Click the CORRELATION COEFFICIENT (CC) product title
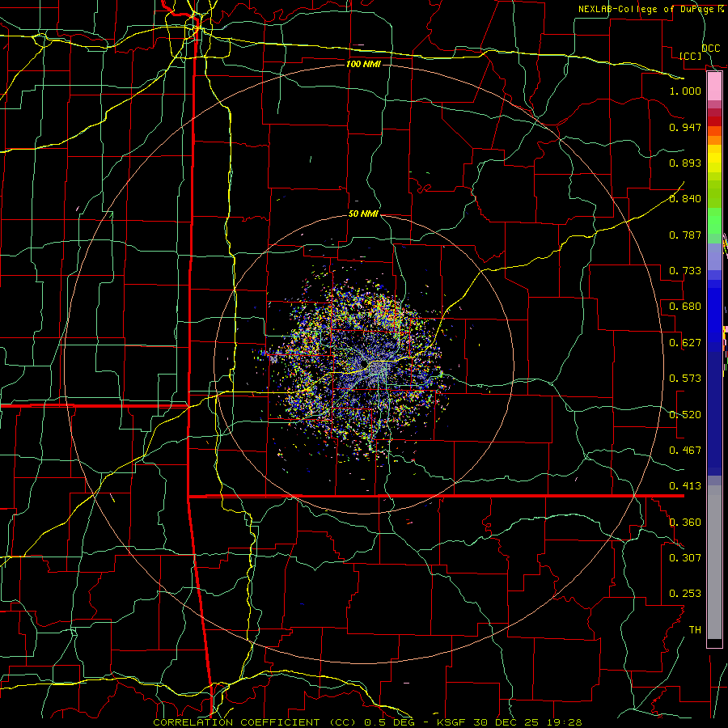The image size is (728, 728). (x=256, y=722)
